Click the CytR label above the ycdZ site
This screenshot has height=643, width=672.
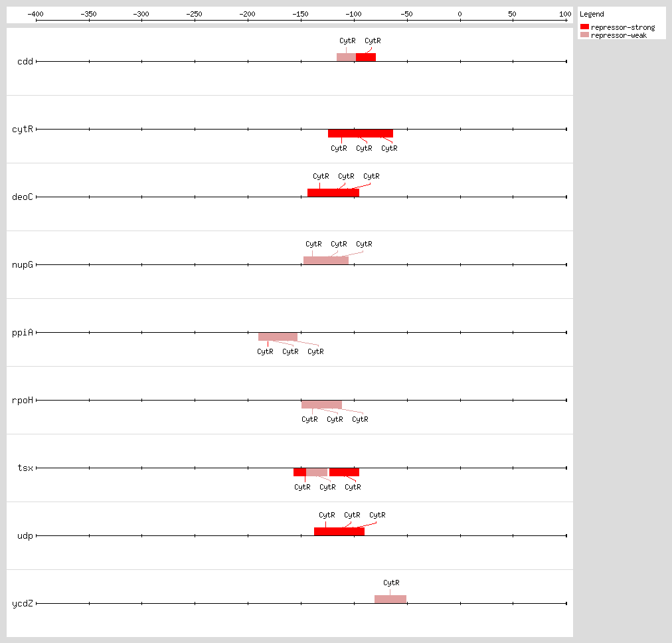[391, 583]
